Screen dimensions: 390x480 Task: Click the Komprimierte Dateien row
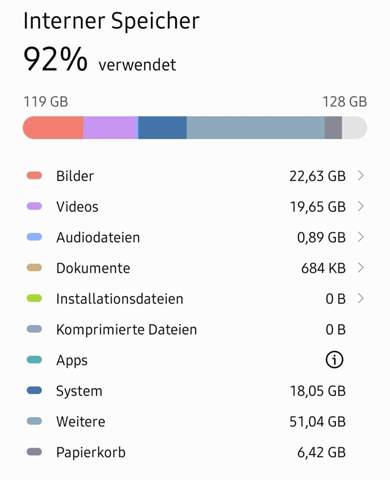195,329
